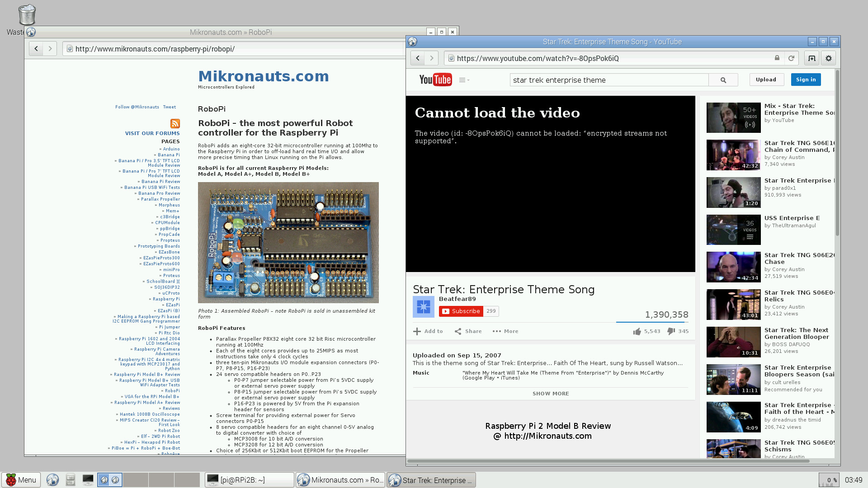The height and width of the screenshot is (488, 868).
Task: Go forward in the Mikronauts browser window
Action: point(50,48)
